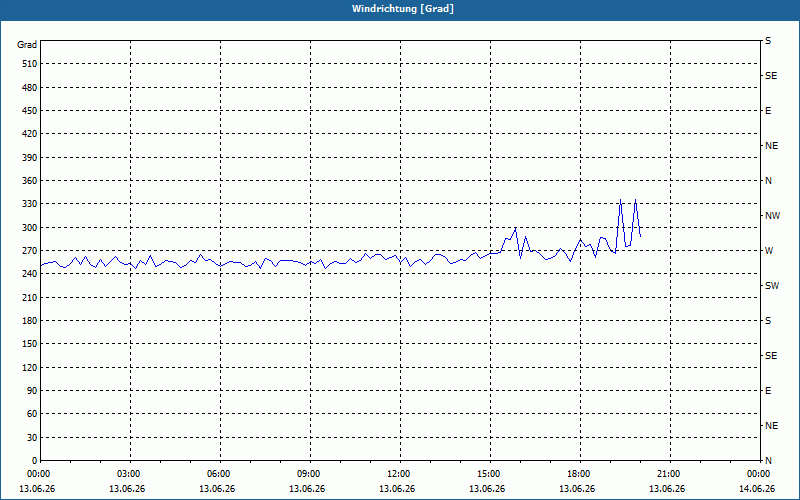
Task: Select the 60 degree axis label
Action: point(32,414)
